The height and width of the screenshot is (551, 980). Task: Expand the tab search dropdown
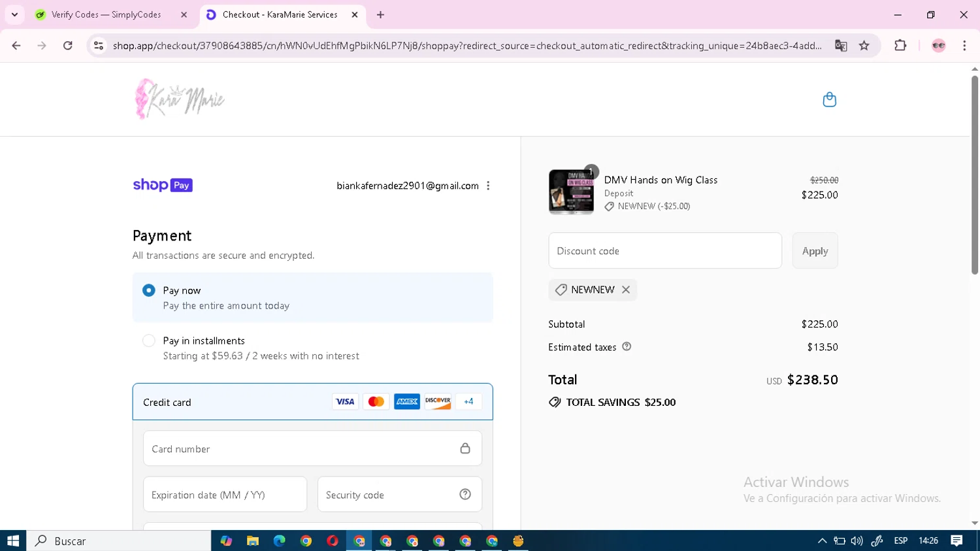pyautogui.click(x=14, y=14)
